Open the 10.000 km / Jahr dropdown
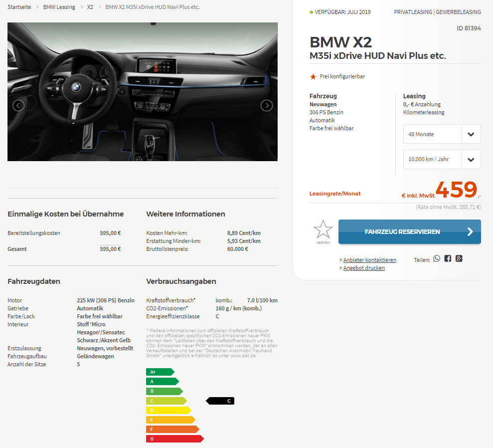 click(442, 159)
